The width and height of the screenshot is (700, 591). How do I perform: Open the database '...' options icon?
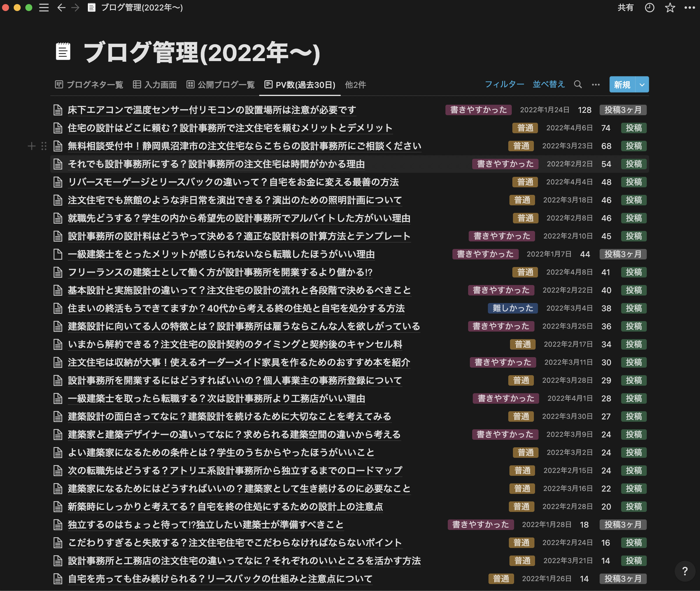596,84
